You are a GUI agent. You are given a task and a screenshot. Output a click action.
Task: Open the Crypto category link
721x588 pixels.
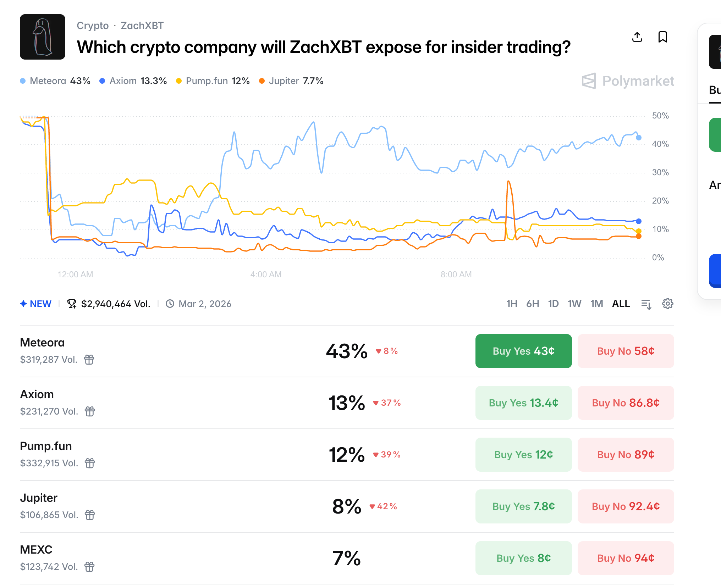click(93, 26)
